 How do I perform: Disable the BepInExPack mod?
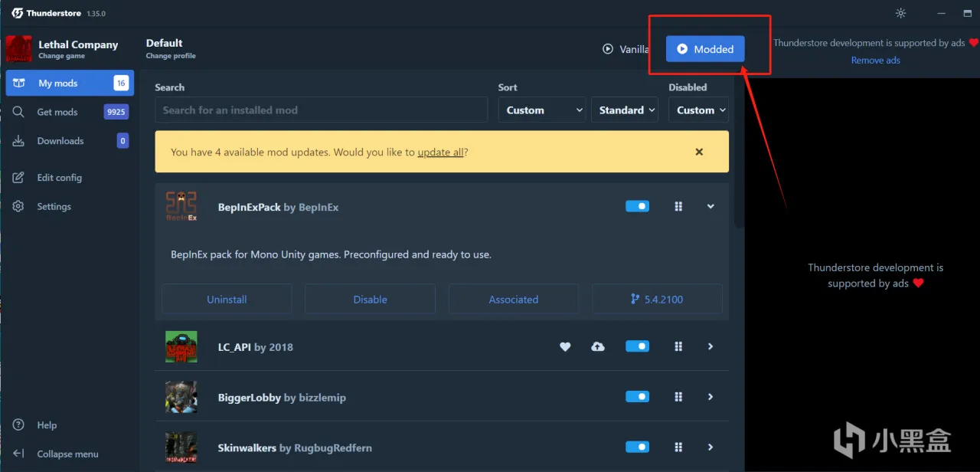[370, 299]
